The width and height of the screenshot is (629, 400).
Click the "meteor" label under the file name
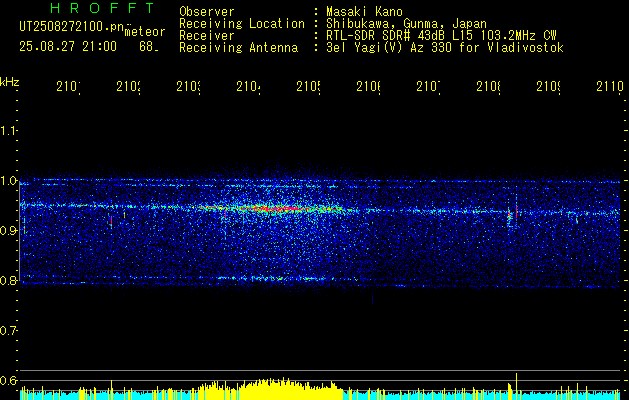point(145,32)
